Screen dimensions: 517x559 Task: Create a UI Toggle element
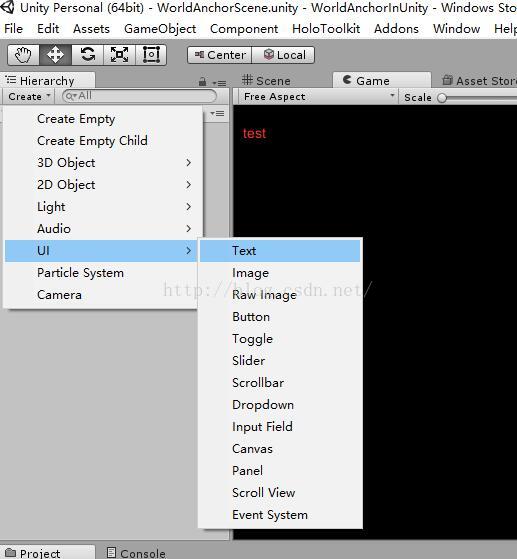280,339
